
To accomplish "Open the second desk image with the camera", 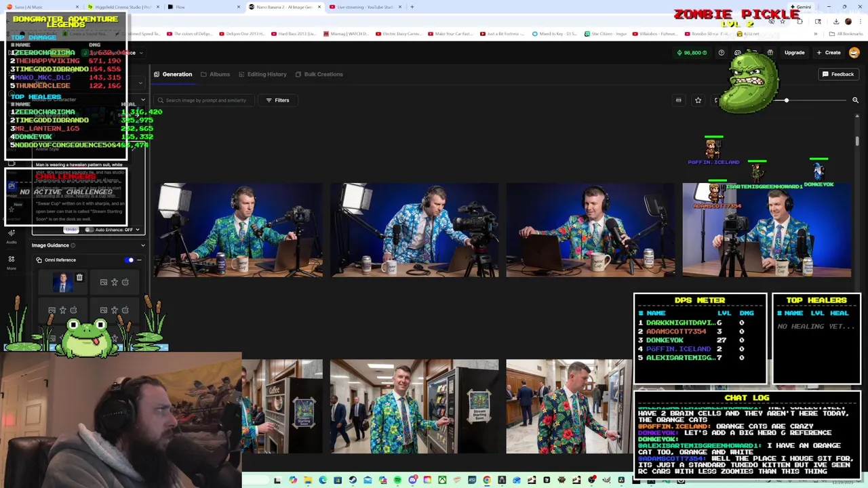I will (414, 230).
